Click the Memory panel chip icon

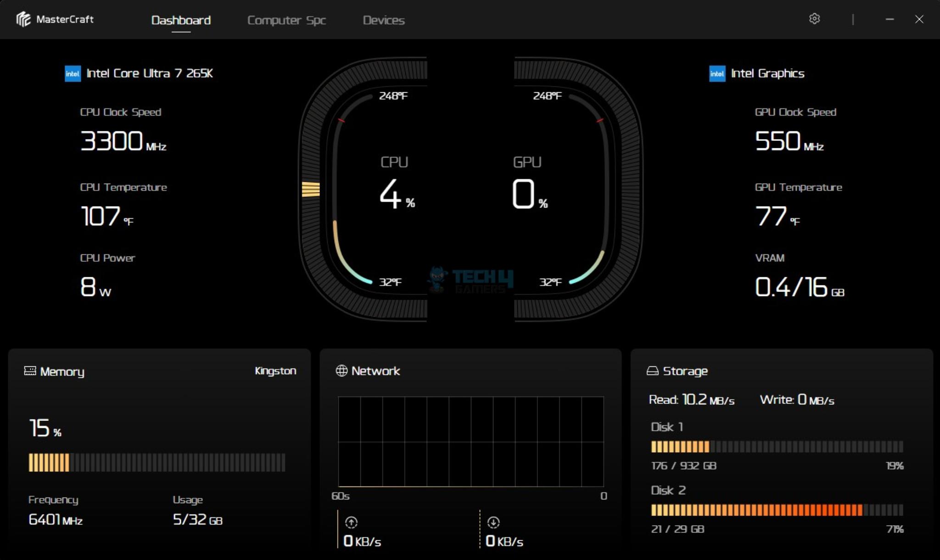(30, 371)
